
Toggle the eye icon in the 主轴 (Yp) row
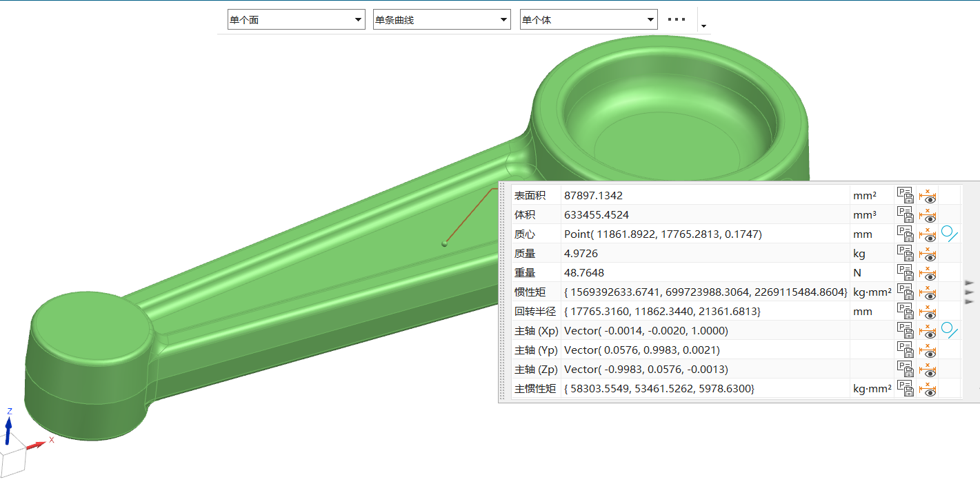click(929, 350)
